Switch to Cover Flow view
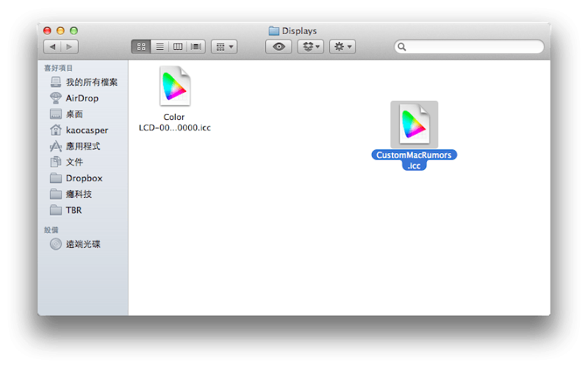 pyautogui.click(x=196, y=46)
